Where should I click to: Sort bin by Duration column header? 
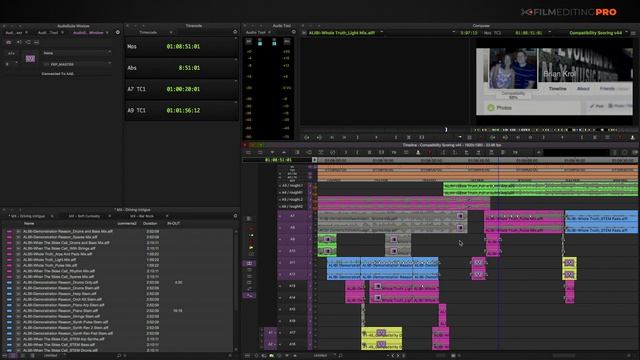(x=150, y=224)
